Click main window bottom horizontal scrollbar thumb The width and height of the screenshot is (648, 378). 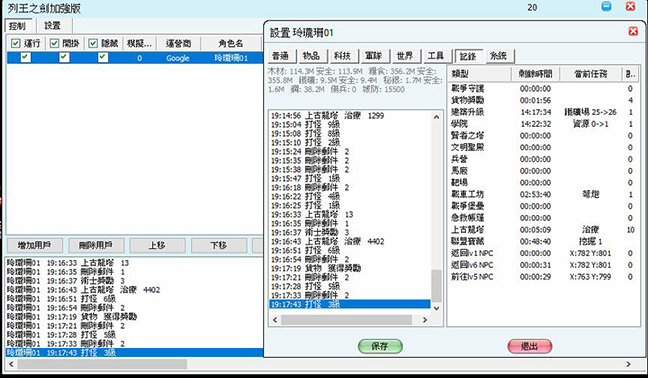pyautogui.click(x=102, y=364)
